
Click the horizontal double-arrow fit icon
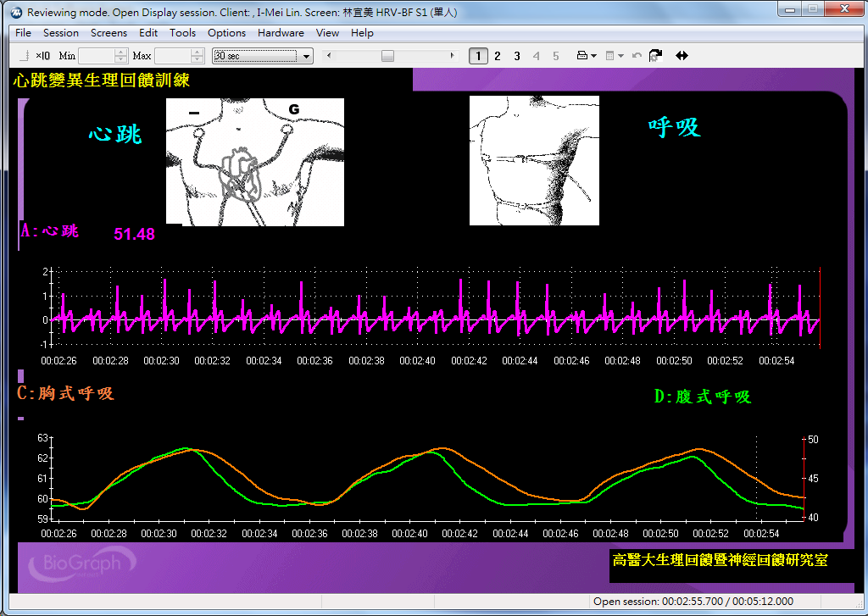682,56
